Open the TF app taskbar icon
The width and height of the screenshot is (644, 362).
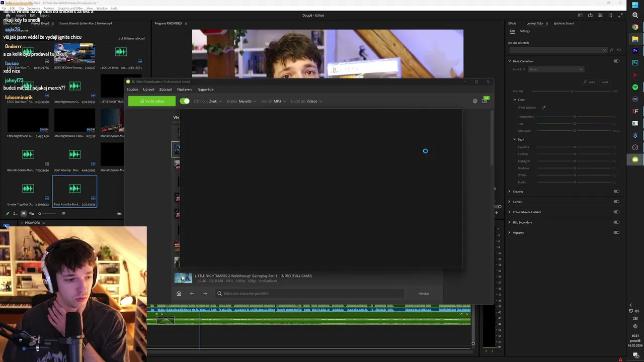tap(635, 111)
